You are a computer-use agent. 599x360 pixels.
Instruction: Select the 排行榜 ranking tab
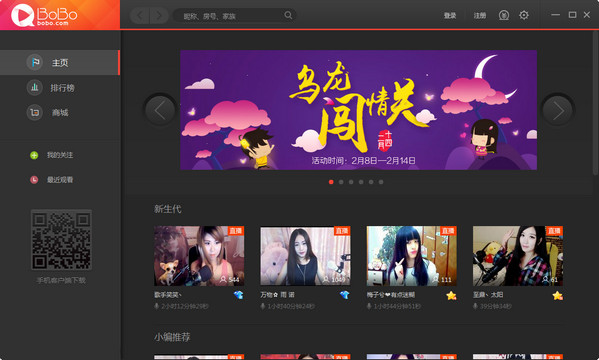point(60,88)
